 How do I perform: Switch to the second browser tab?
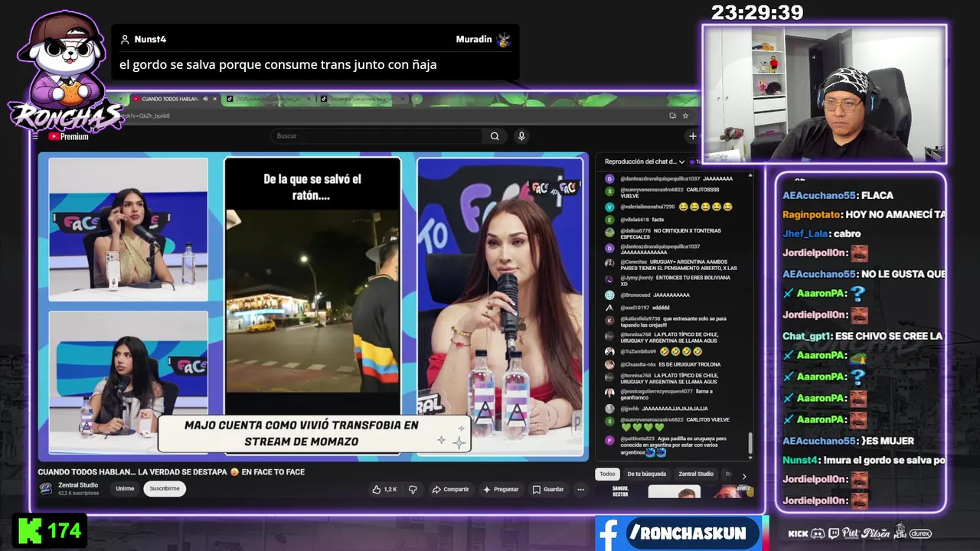267,99
